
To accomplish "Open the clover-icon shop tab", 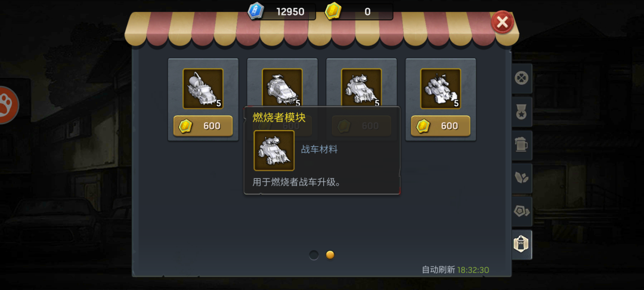I will [522, 78].
